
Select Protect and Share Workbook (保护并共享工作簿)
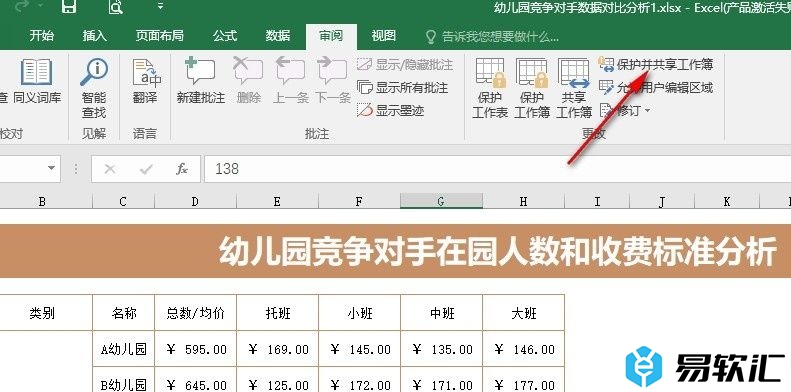click(x=656, y=65)
